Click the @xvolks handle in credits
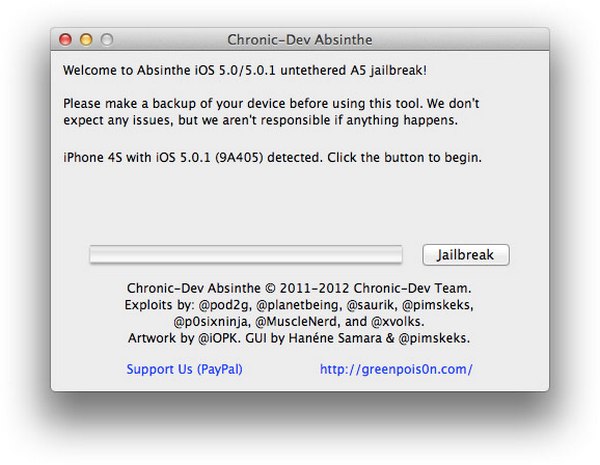 pos(398,321)
